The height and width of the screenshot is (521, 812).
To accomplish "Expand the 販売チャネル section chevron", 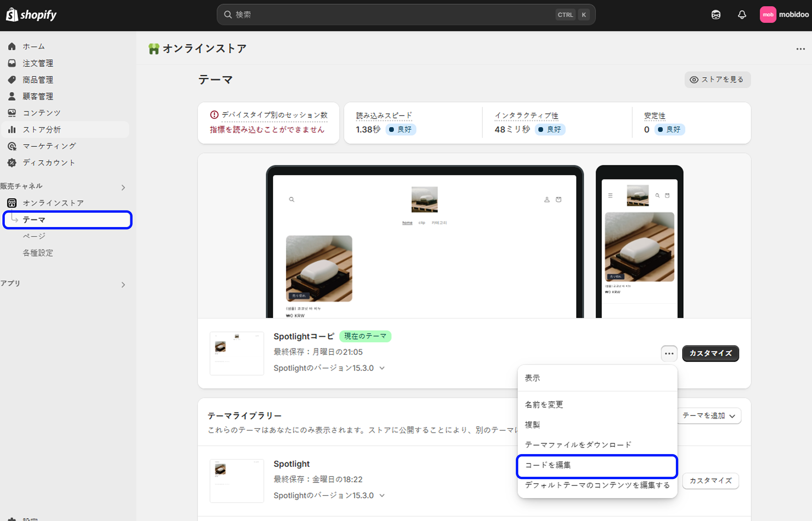I will click(x=123, y=187).
